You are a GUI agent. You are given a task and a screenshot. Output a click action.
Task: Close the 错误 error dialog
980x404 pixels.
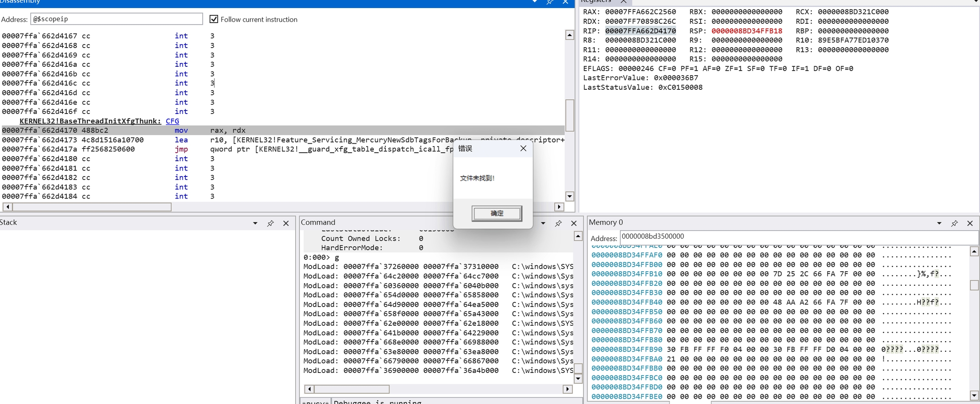coord(523,148)
